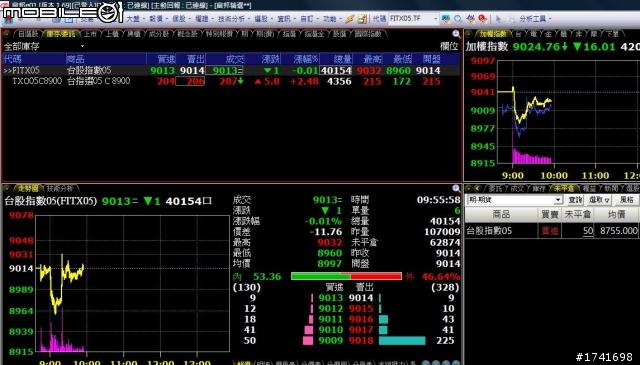This screenshot has width=640, height=365.
Task: Click round menu icon of quote list panel
Action: (7, 34)
